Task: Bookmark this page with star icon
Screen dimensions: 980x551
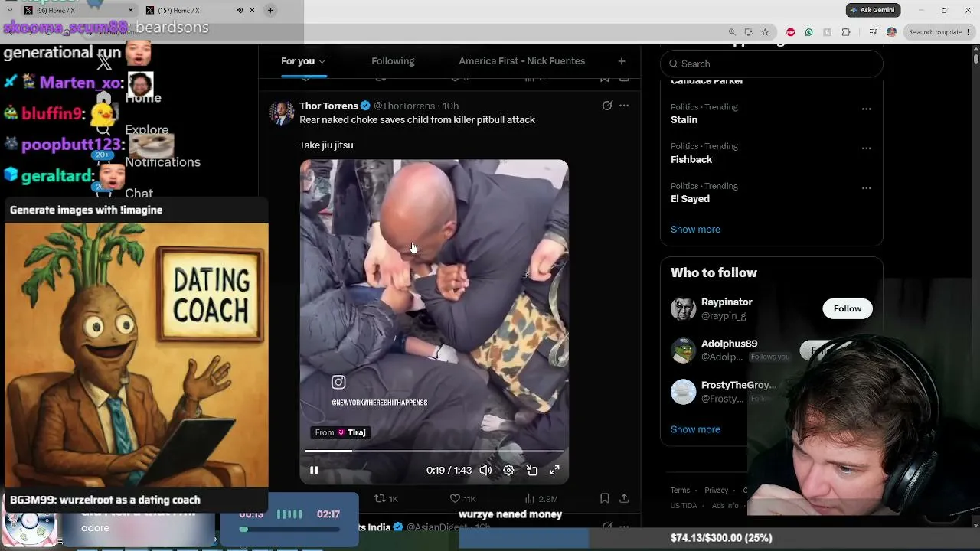Action: pos(764,32)
